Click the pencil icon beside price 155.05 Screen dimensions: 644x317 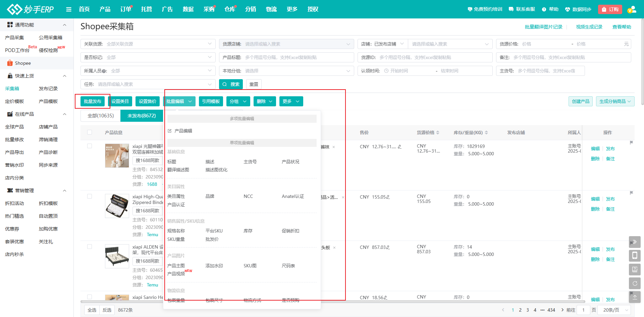tap(388, 197)
